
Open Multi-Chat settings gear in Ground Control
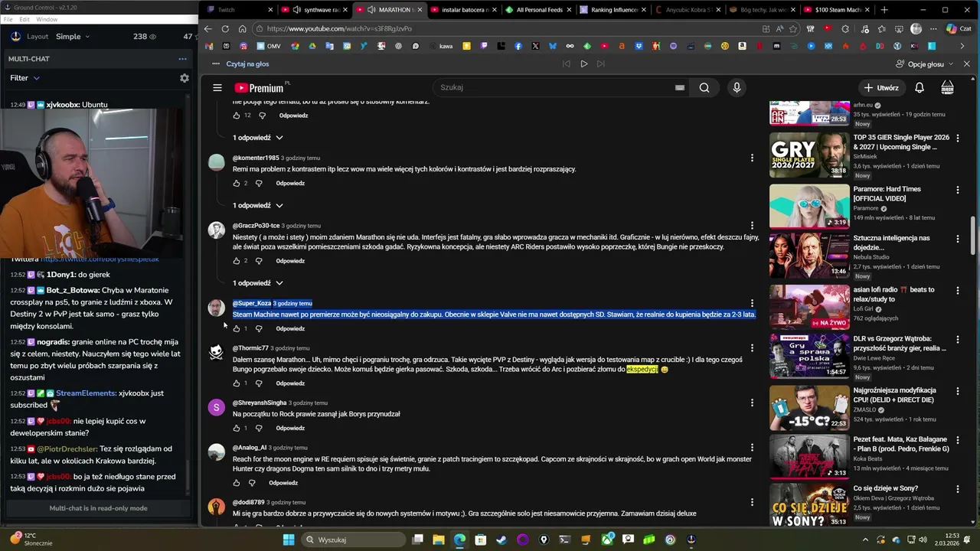[185, 78]
